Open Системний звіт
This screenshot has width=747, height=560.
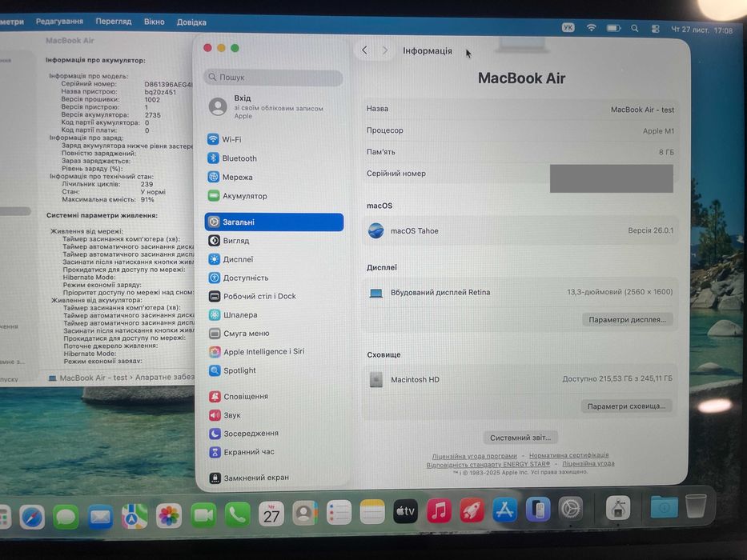(x=520, y=438)
